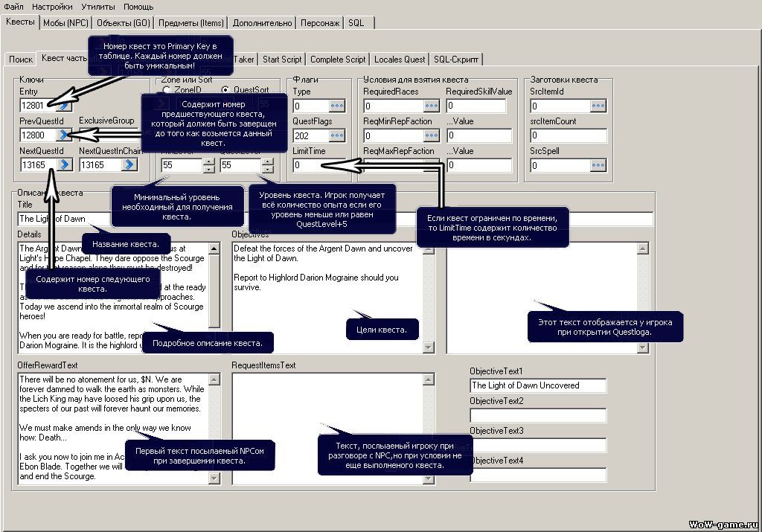Open the RequiredRaces ellipsis picker
Image resolution: width=762 pixels, height=532 pixels.
coord(431,106)
